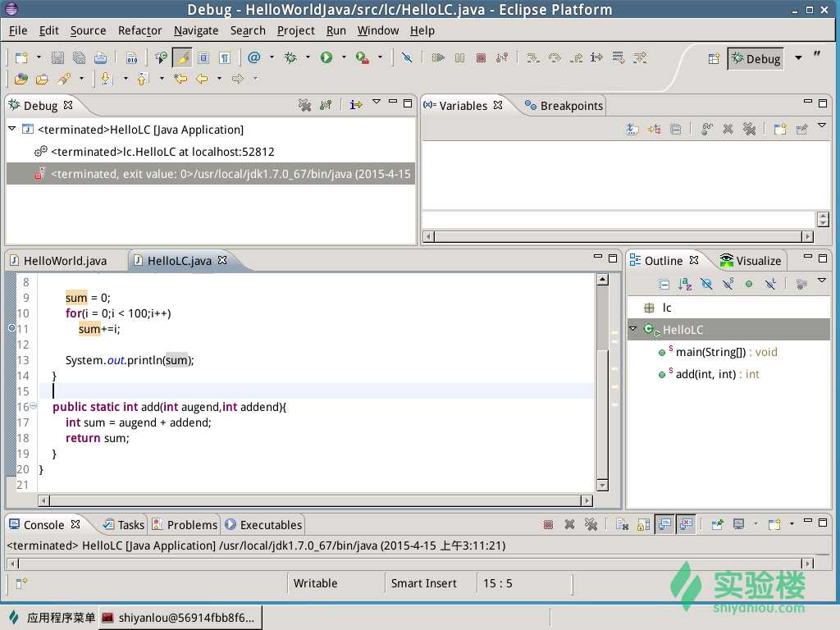Click the Open Type toolbar icon
840x630 pixels.
(21, 79)
